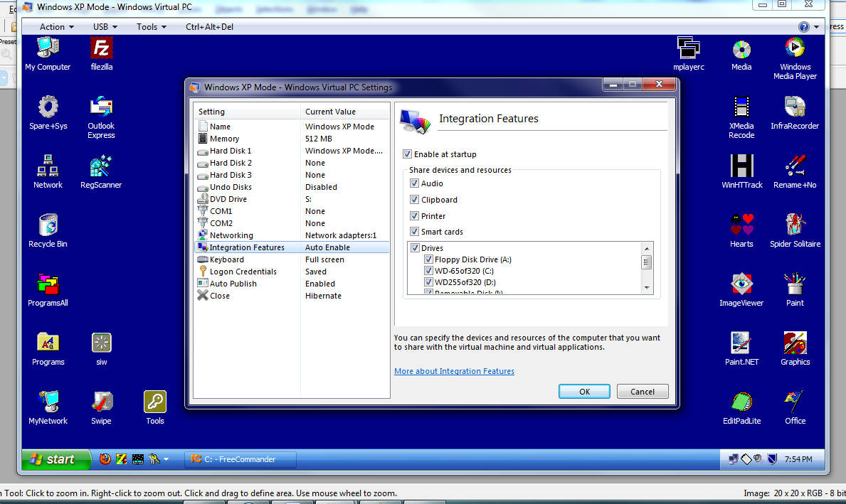This screenshot has height=504, width=846.
Task: Uncheck the Audio sharing checkbox
Action: [414, 183]
